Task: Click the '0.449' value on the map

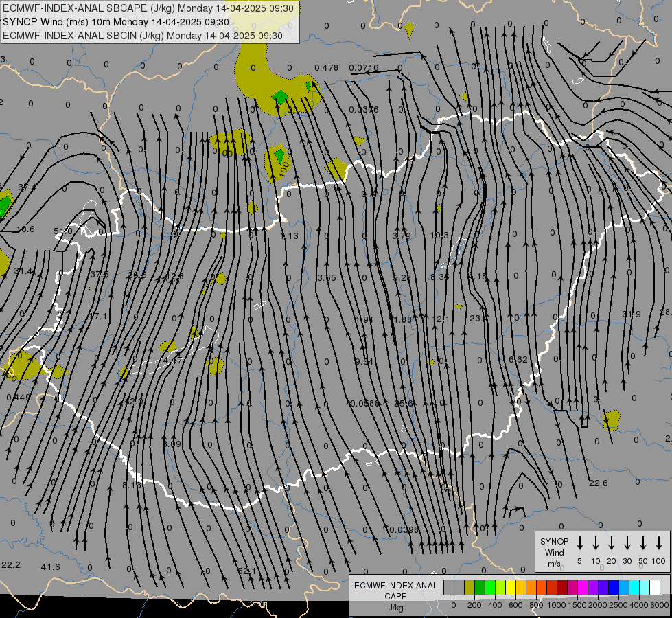Action: pyautogui.click(x=19, y=398)
